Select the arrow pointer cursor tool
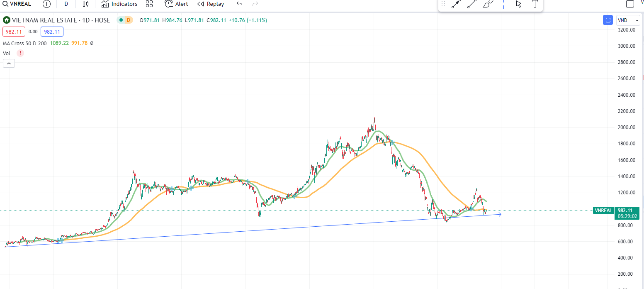644x289 pixels. coord(518,4)
